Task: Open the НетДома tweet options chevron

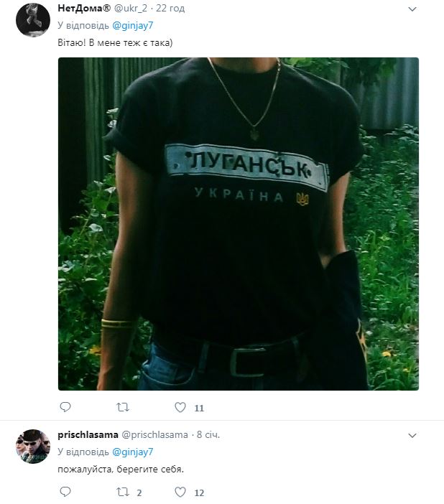Action: (x=412, y=9)
